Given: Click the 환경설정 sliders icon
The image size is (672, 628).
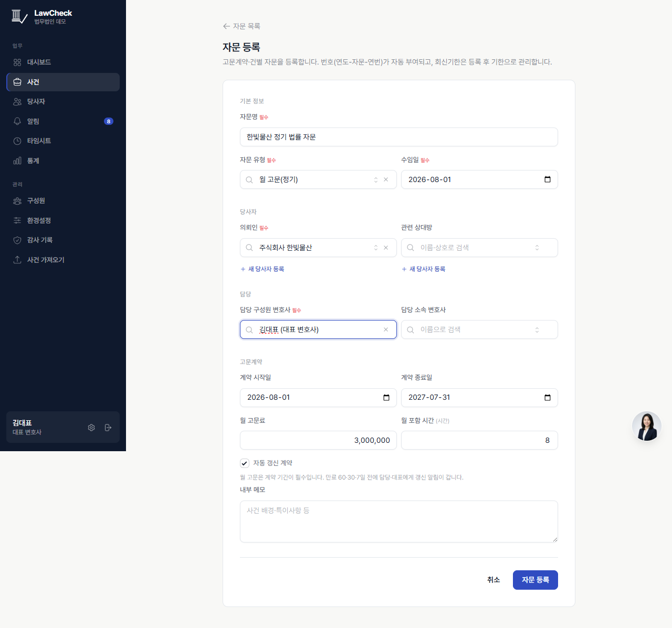Looking at the screenshot, I should point(17,220).
